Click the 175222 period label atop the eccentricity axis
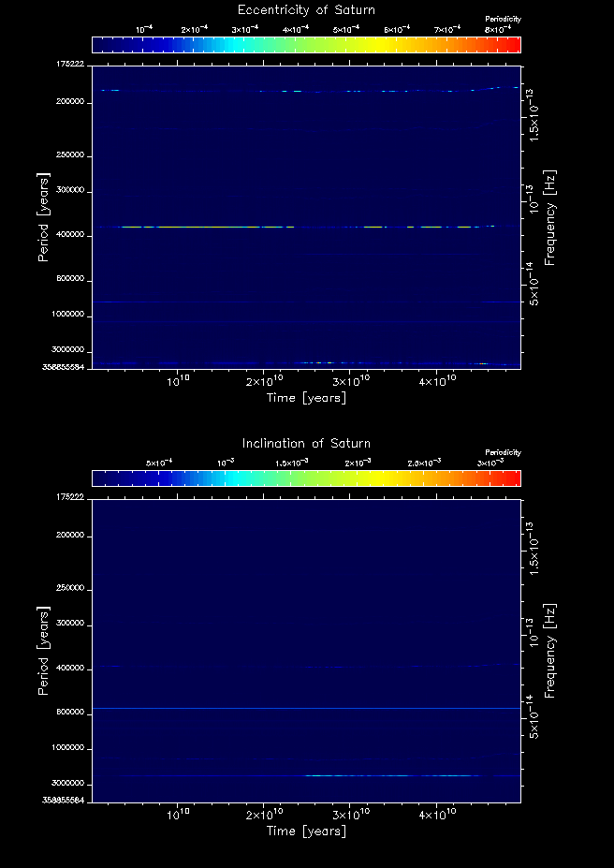 70,65
